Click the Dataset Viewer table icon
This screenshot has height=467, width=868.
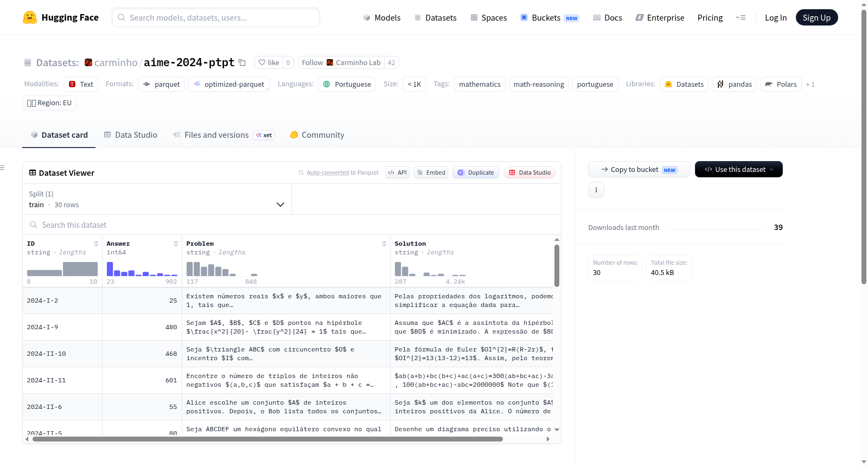pyautogui.click(x=33, y=172)
